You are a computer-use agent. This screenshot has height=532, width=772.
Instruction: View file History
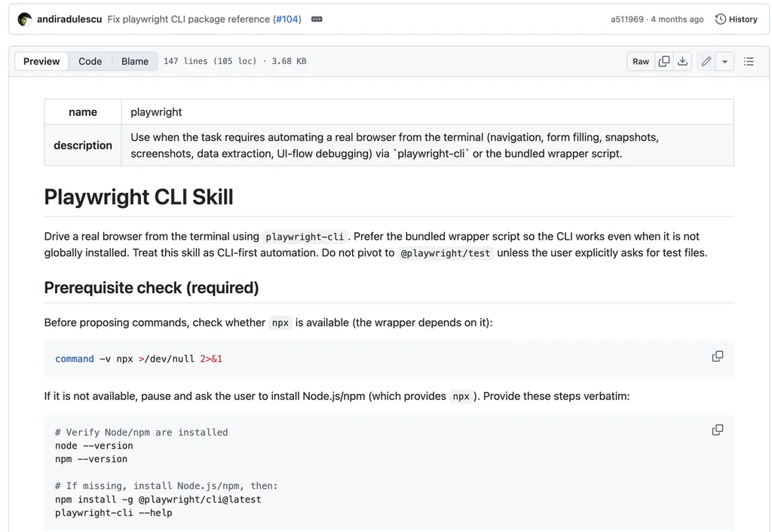click(737, 19)
